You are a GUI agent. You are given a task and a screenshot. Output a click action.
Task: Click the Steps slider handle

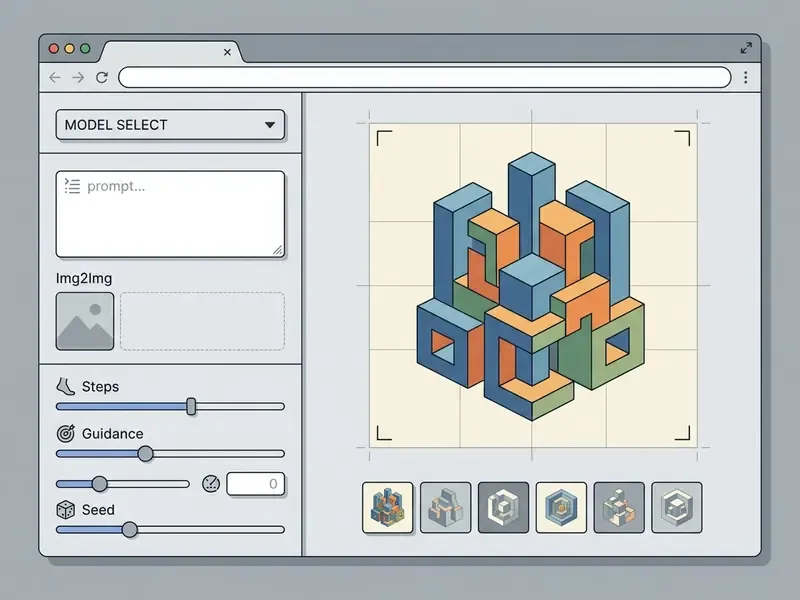pos(191,407)
